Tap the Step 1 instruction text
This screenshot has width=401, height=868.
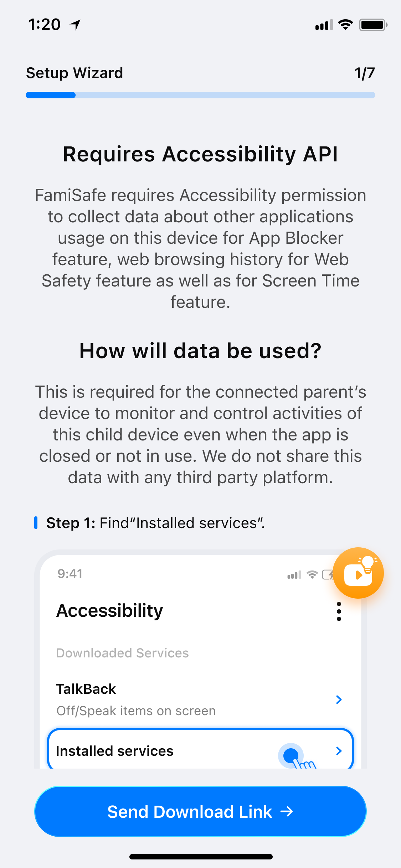(x=155, y=523)
